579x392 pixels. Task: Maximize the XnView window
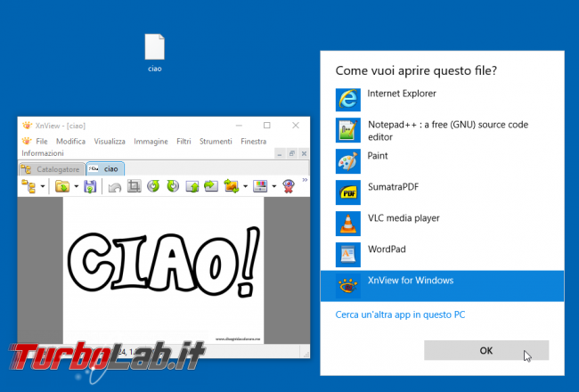[x=267, y=126]
